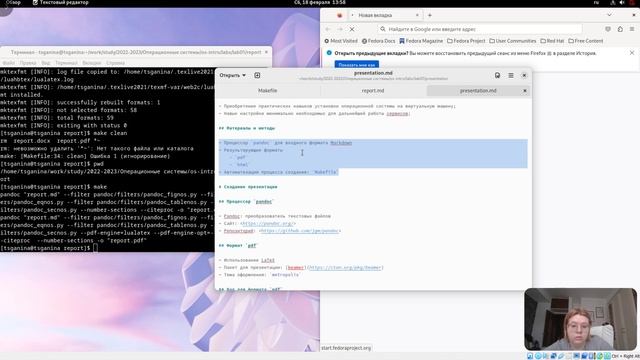This screenshot has width=640, height=360.
Task: Open the Файл menu in Terminal
Action: point(9,63)
